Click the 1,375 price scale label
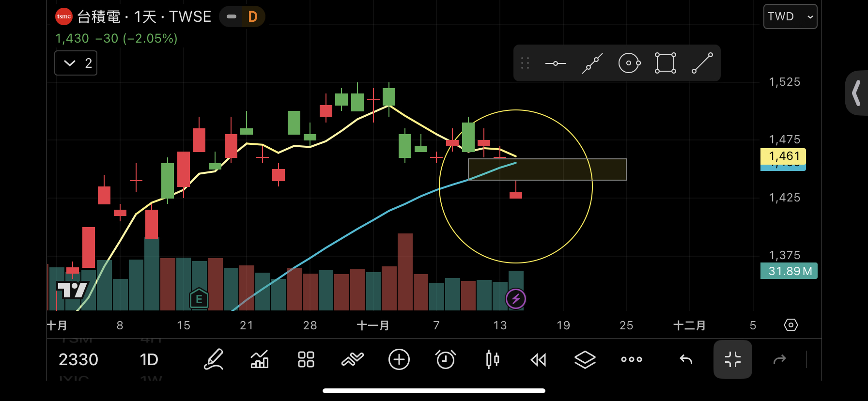 point(785,255)
